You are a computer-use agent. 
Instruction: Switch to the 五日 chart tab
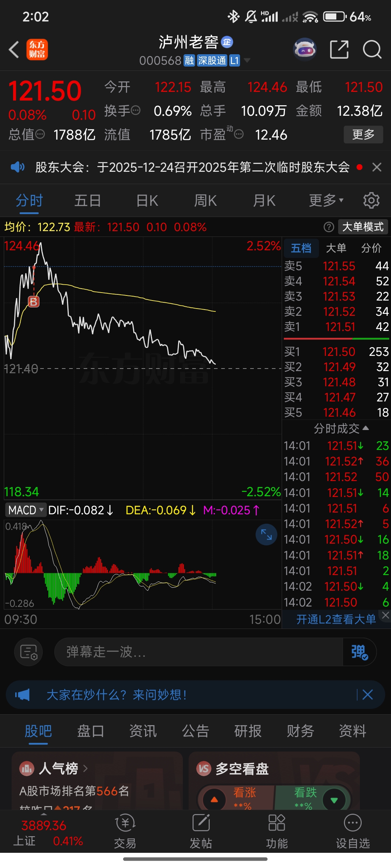pos(88,200)
